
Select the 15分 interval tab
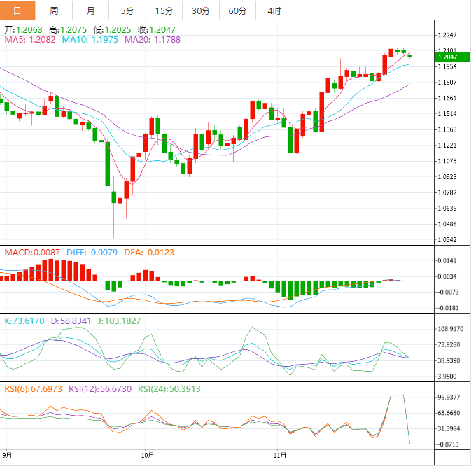(x=164, y=10)
